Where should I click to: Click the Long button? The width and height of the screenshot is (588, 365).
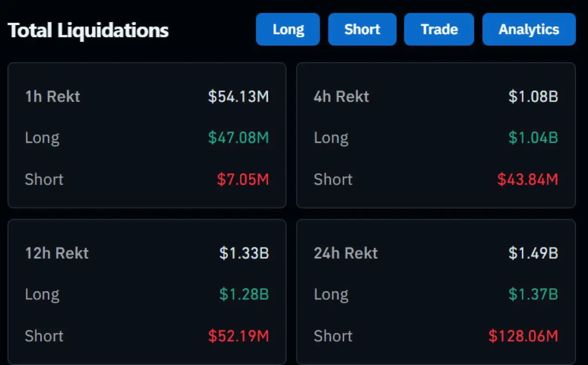click(x=288, y=29)
